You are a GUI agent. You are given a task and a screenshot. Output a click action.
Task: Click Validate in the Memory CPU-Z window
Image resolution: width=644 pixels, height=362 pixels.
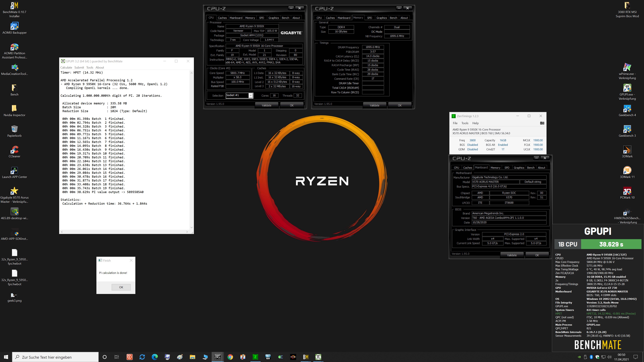(374, 105)
